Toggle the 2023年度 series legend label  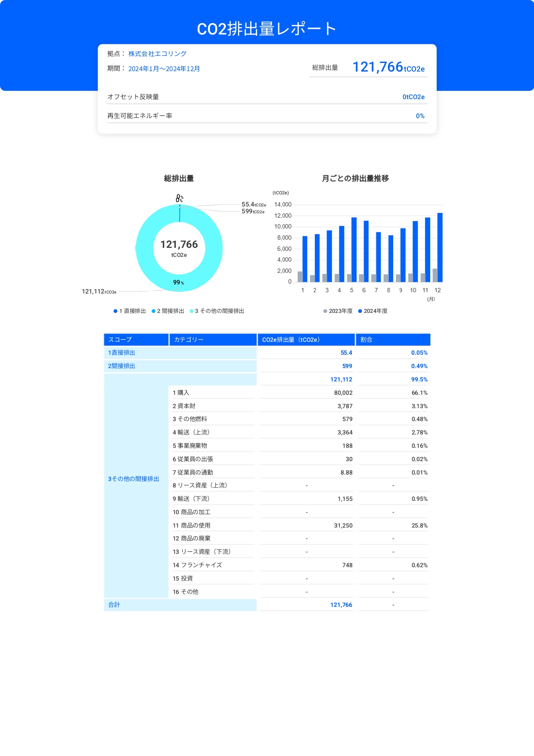tap(341, 311)
